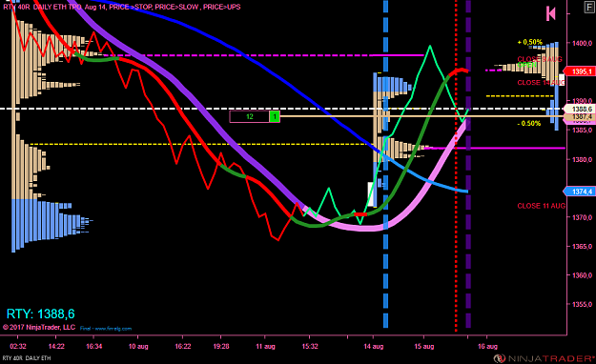The height and width of the screenshot is (364, 596).
Task: Click the green order flag labeled 1
Action: 275,116
